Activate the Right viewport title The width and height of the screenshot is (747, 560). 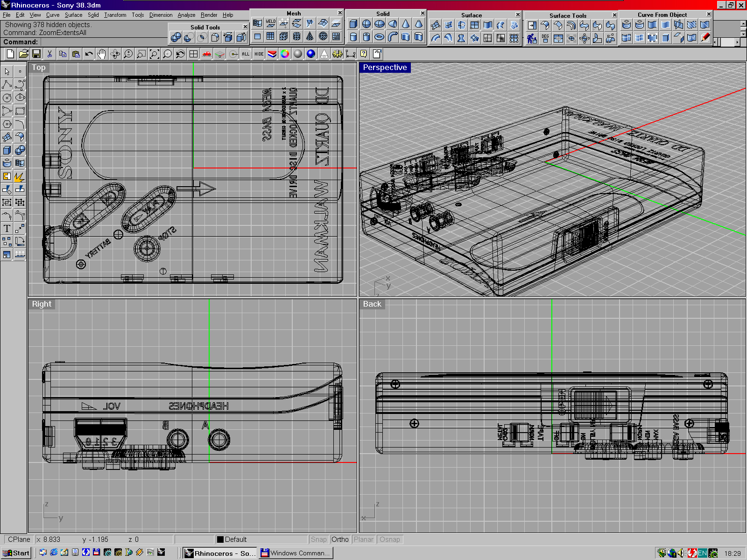click(x=42, y=304)
